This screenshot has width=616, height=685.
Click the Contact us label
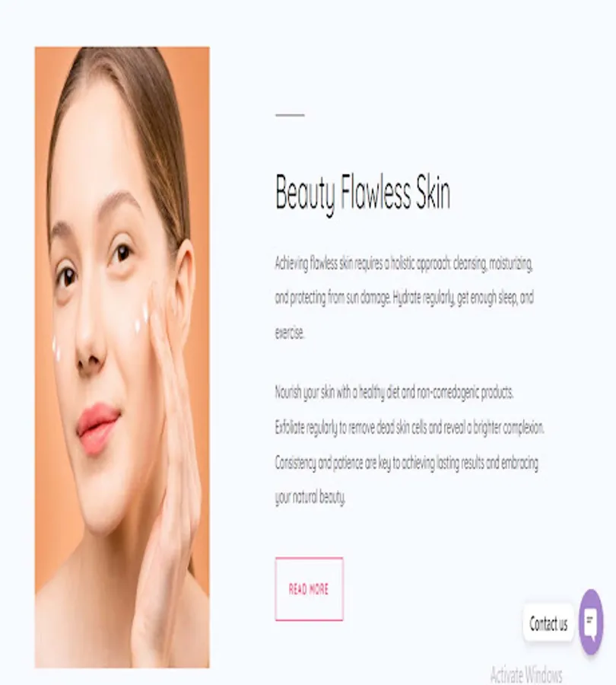[548, 623]
